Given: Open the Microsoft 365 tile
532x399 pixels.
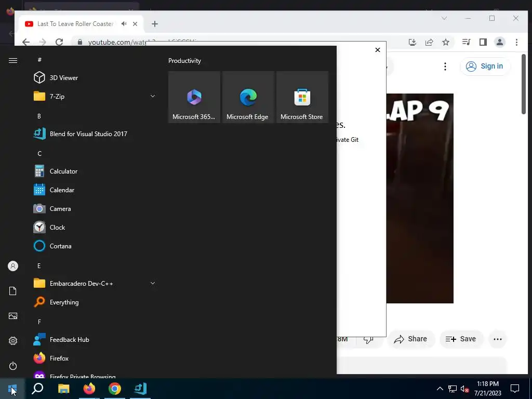Looking at the screenshot, I should (x=194, y=97).
